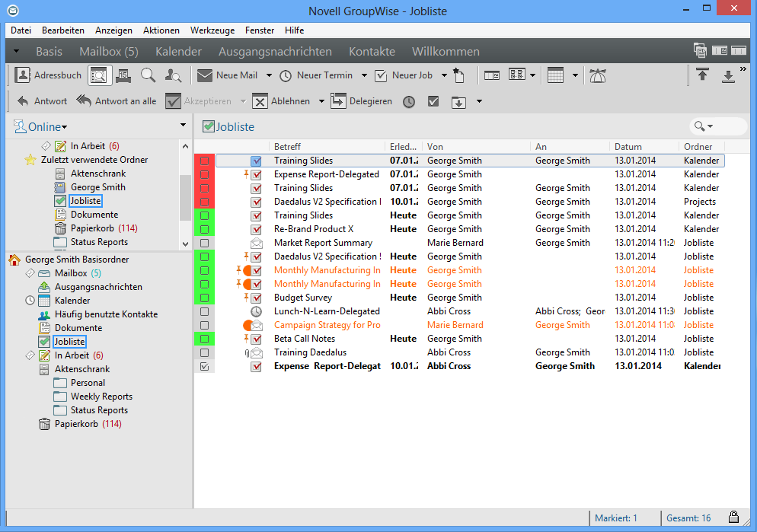The image size is (757, 532).
Task: Toggle Expense Report-Delegated red checkbox in left column
Action: (204, 174)
